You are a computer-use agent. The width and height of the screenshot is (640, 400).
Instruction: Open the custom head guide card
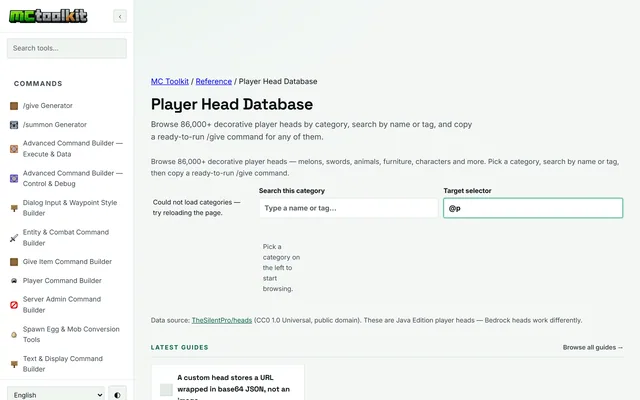[228, 382]
